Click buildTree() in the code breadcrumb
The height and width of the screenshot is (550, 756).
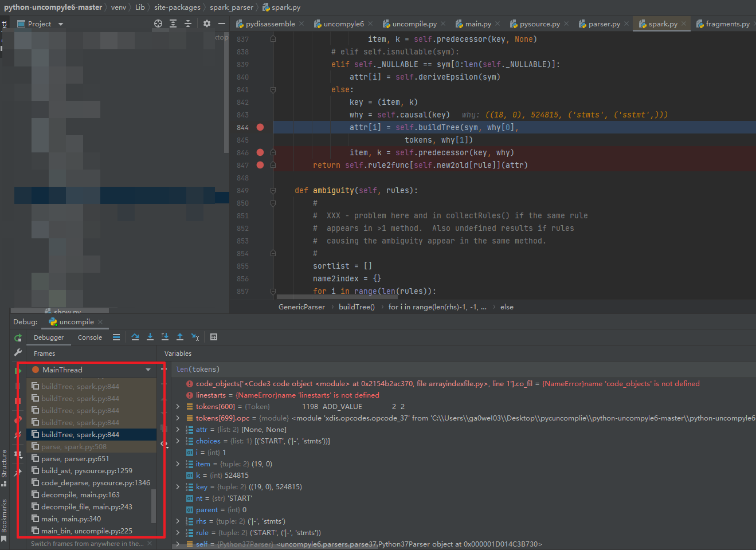pyautogui.click(x=357, y=307)
